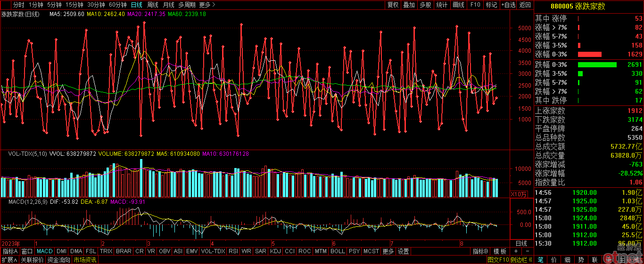Open the 关联报价 tab

coord(32,260)
